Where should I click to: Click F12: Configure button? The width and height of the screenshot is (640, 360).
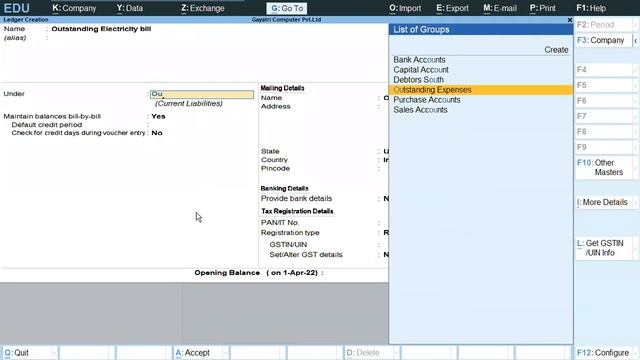[606, 353]
